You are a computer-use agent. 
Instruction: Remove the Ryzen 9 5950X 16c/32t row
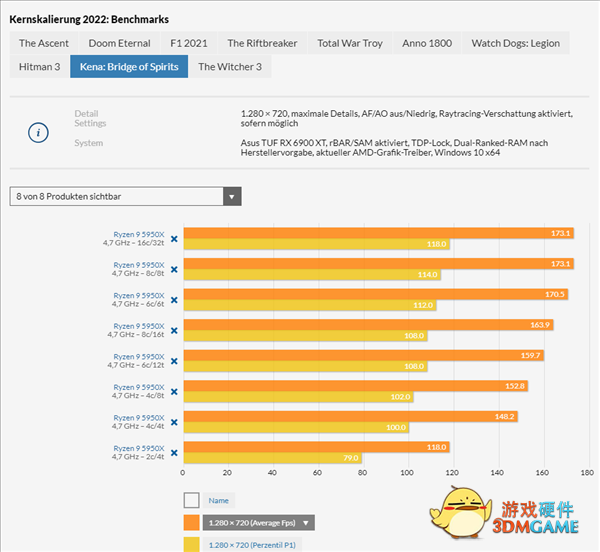[174, 239]
